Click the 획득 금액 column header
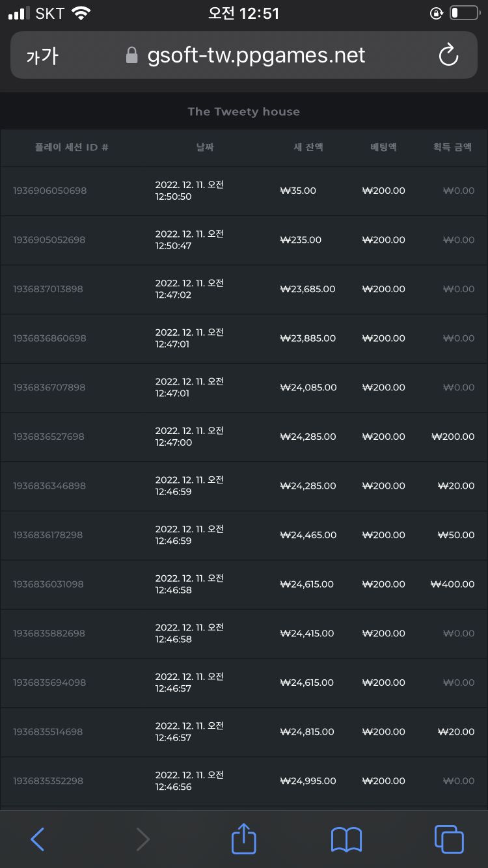The image size is (488, 868). (x=453, y=147)
